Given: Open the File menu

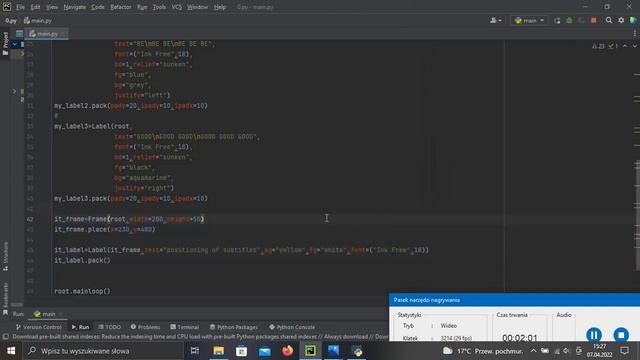Looking at the screenshot, I should [x=20, y=7].
